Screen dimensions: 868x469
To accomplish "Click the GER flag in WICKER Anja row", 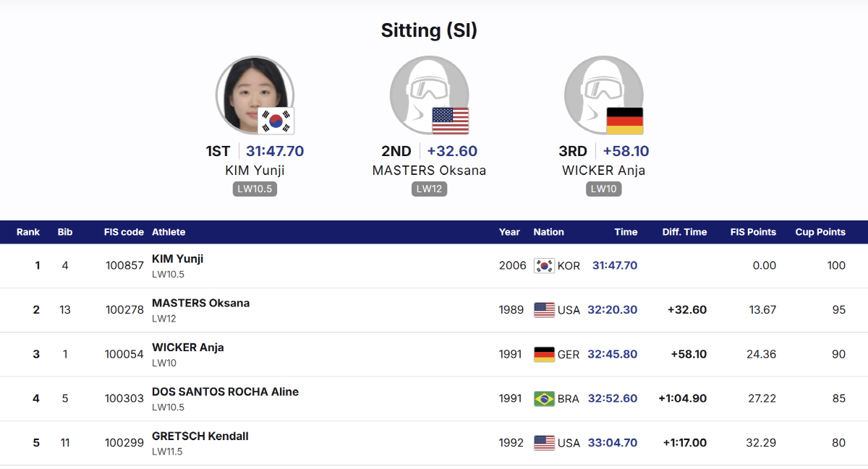I will [x=544, y=355].
